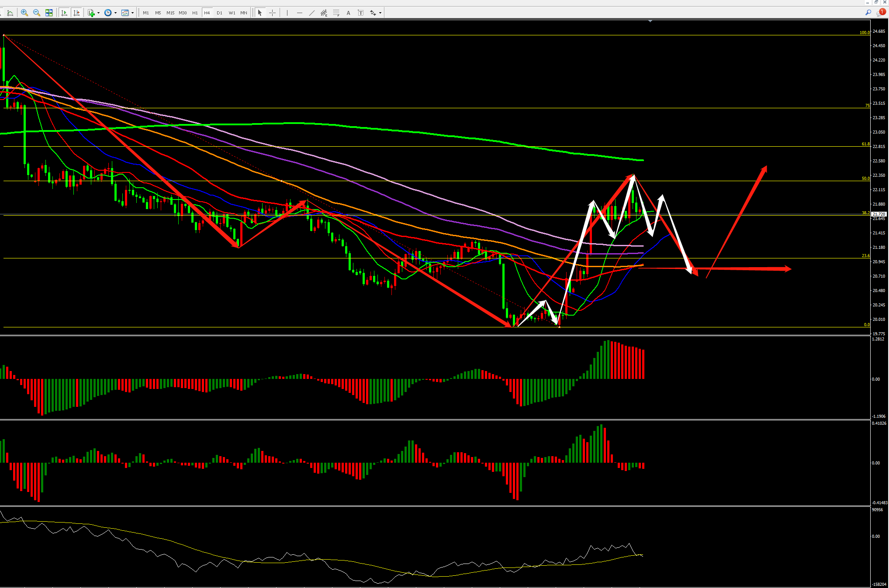Select the vertical line drawing tool
Viewport: 889px width, 588px height.
tap(287, 13)
